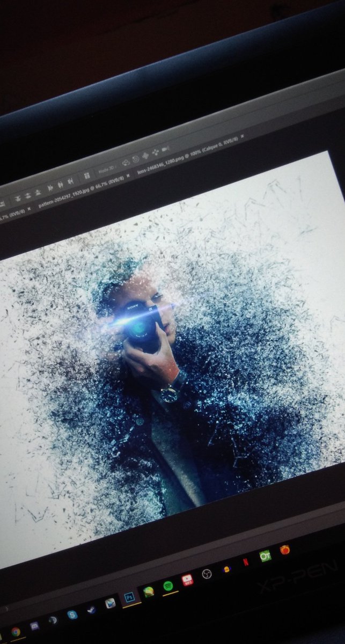Select the 3D Pan mode icon
Viewport: 345px width, 644px height.
pyautogui.click(x=145, y=156)
